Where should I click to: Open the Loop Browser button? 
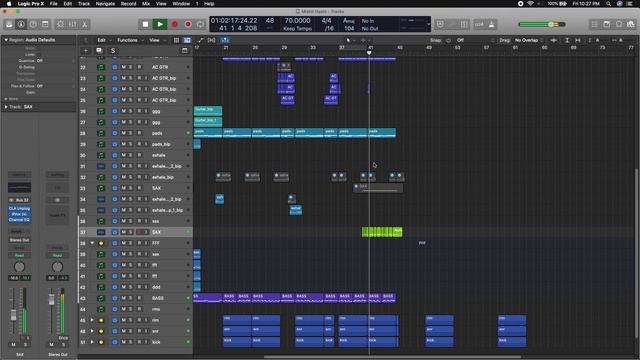click(x=619, y=24)
